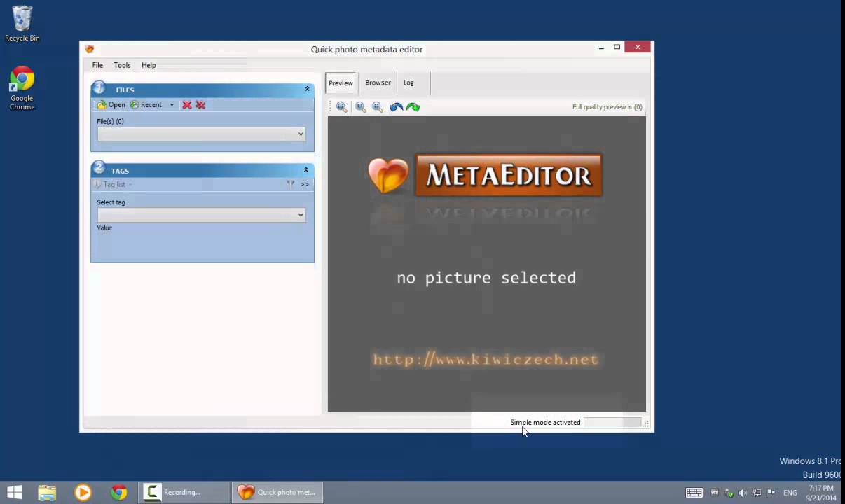Click the Recent files button

pos(146,105)
